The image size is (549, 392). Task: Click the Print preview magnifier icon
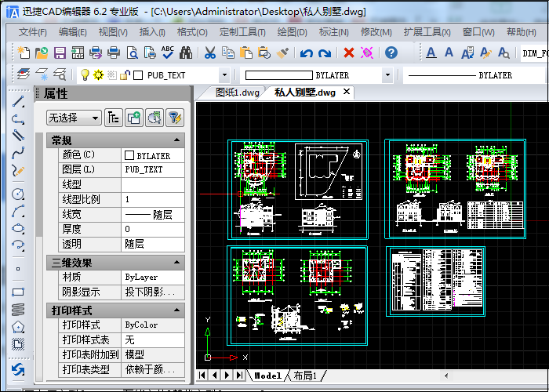tap(133, 53)
